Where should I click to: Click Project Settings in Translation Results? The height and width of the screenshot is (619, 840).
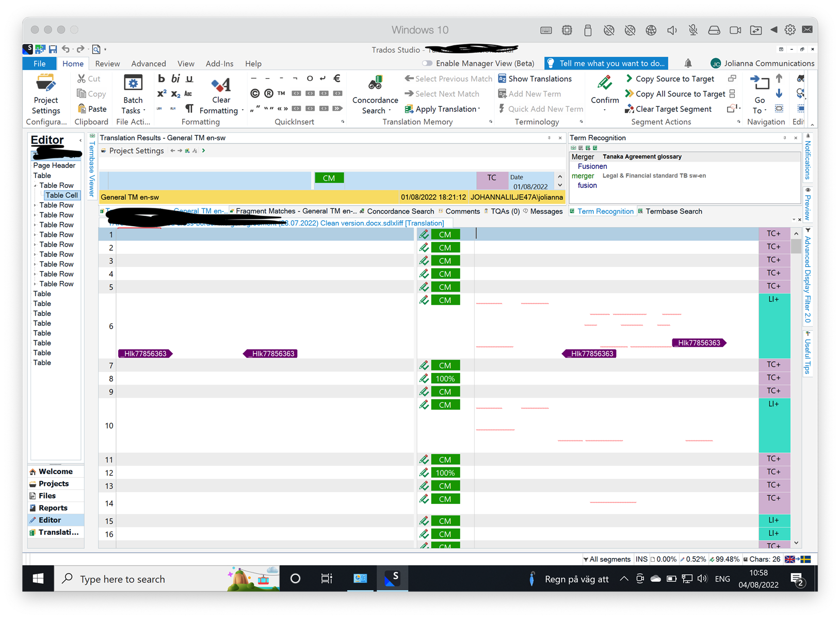[x=133, y=151]
